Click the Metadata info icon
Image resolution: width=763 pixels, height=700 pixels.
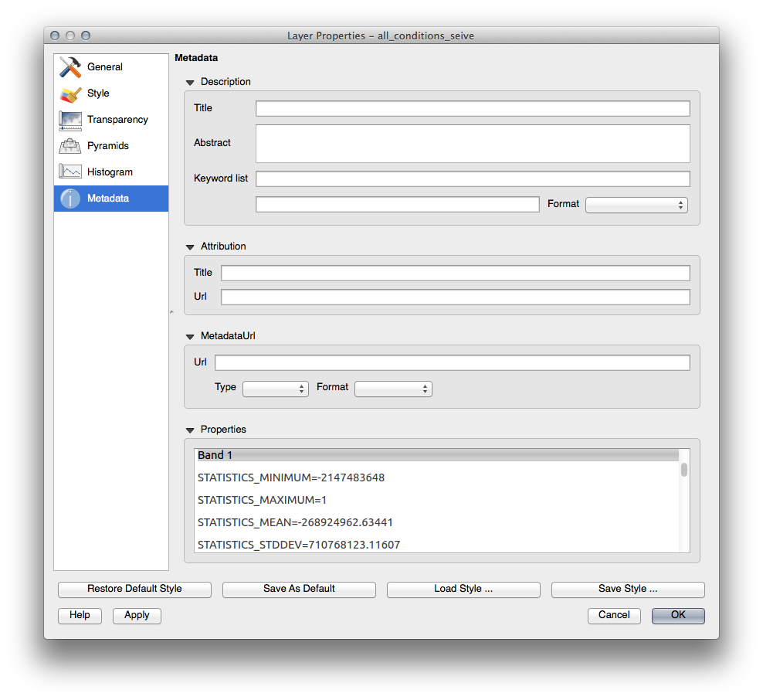pyautogui.click(x=70, y=199)
